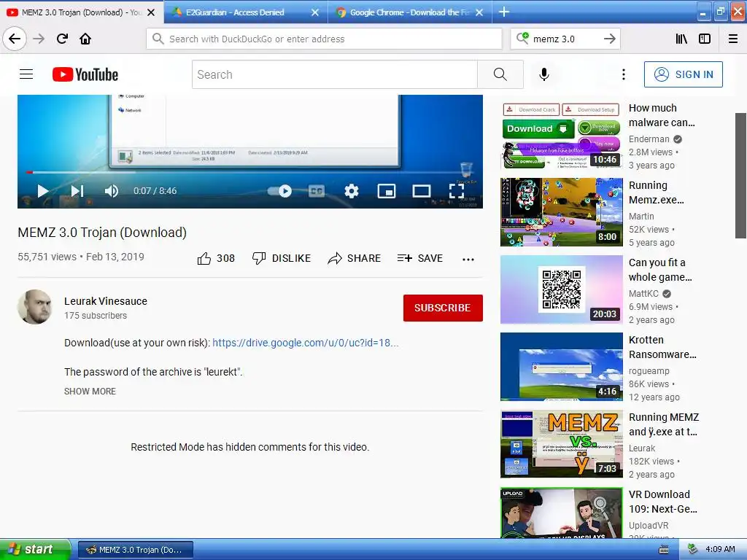Subscribe to Leurak Vinesauce
747x560 pixels.
(x=443, y=308)
